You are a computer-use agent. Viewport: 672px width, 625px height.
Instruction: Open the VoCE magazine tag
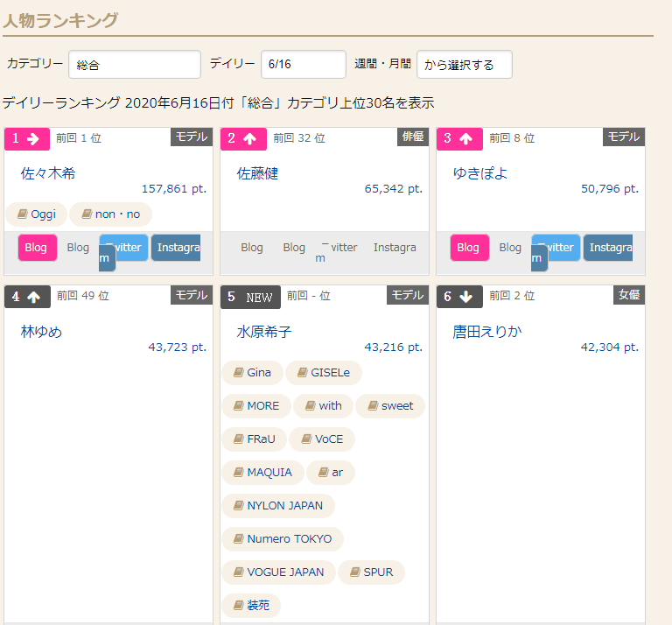(322, 439)
